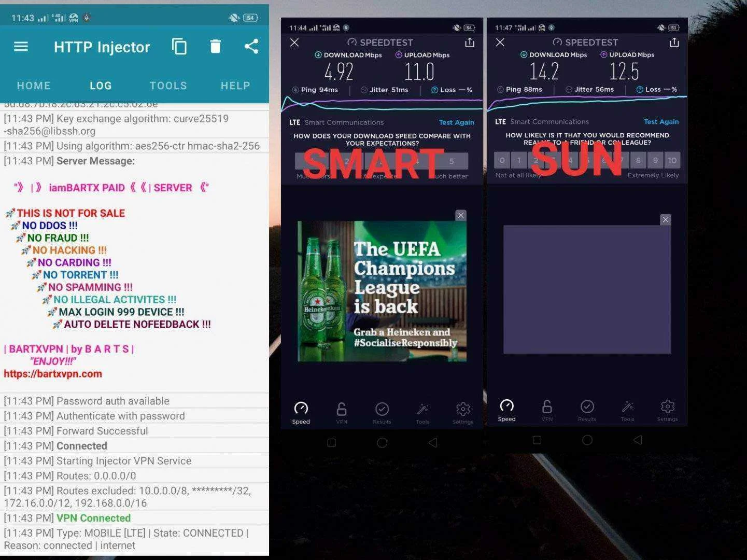Rate download speed 5 on SMART survey
Screen dimensions: 747x560
452,161
